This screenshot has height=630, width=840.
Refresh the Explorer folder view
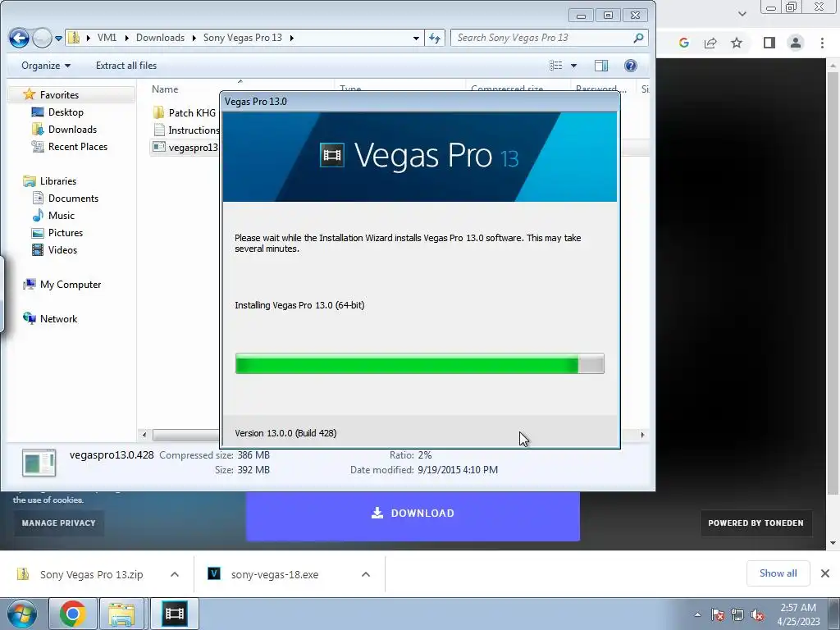[435, 38]
